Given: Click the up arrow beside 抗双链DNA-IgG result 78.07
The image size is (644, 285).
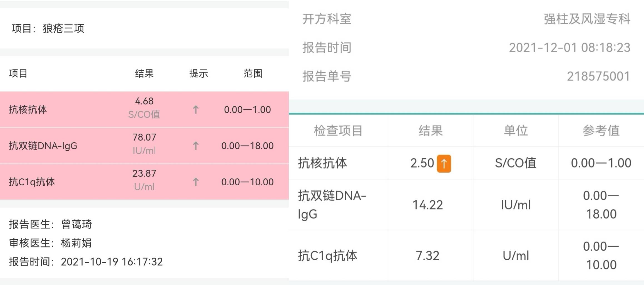Looking at the screenshot, I should (196, 146).
